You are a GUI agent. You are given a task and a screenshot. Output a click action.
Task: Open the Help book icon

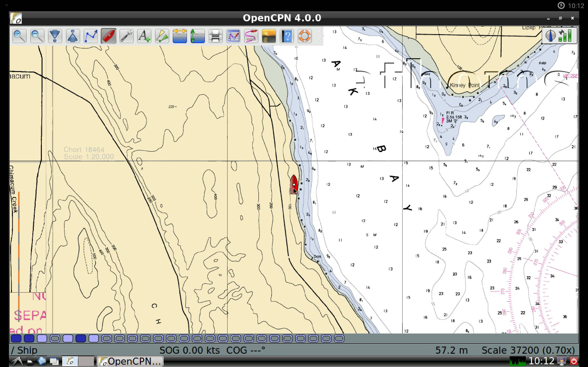(287, 36)
